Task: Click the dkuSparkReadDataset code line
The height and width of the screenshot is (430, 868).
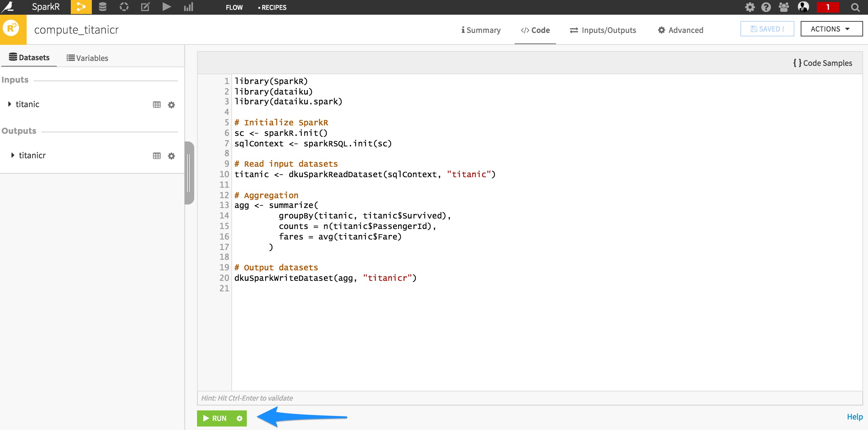Action: tap(365, 174)
